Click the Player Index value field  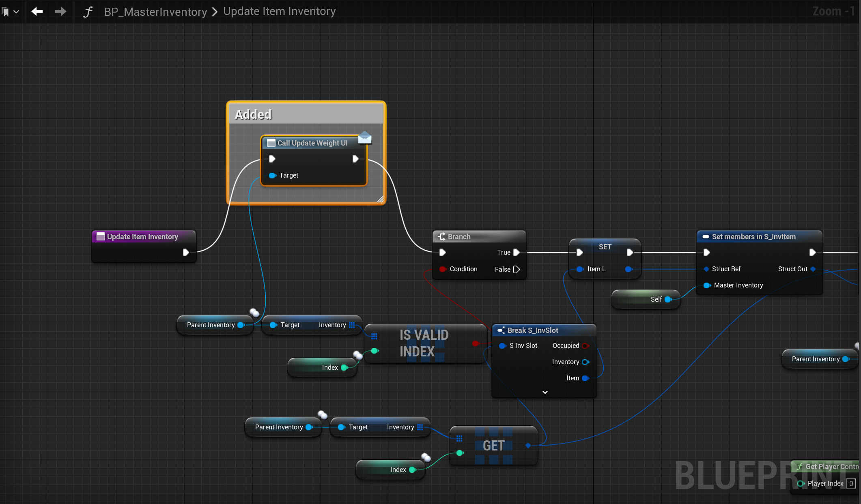[851, 483]
